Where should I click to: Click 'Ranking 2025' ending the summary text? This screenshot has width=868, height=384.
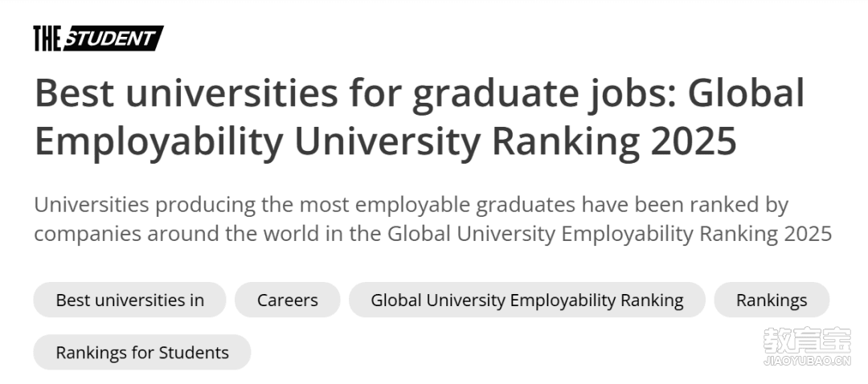click(766, 234)
